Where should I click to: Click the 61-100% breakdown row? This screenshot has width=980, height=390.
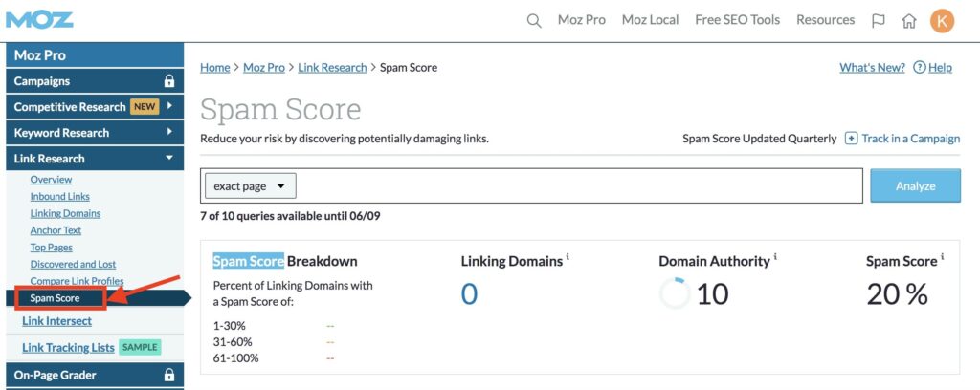[x=274, y=358]
